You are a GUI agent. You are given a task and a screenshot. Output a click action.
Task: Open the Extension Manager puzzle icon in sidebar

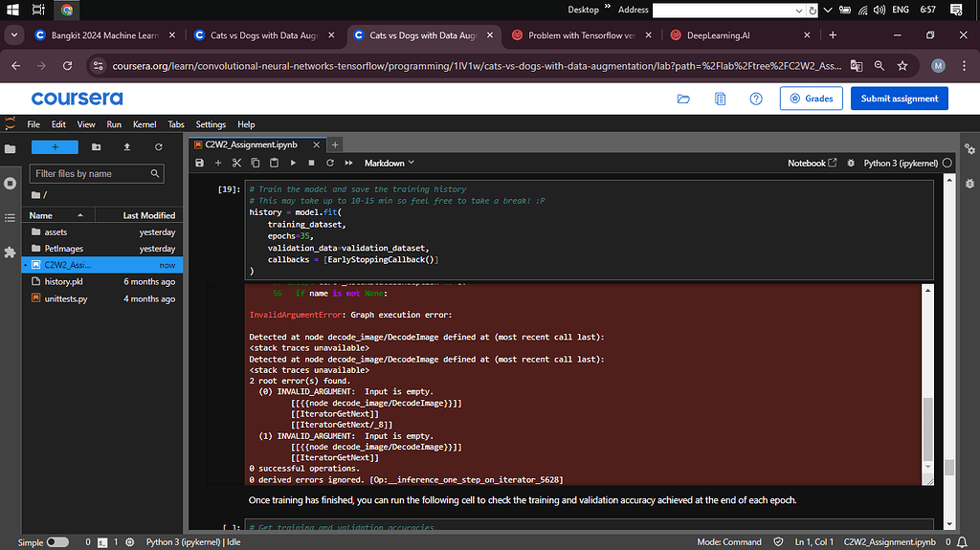(x=11, y=252)
